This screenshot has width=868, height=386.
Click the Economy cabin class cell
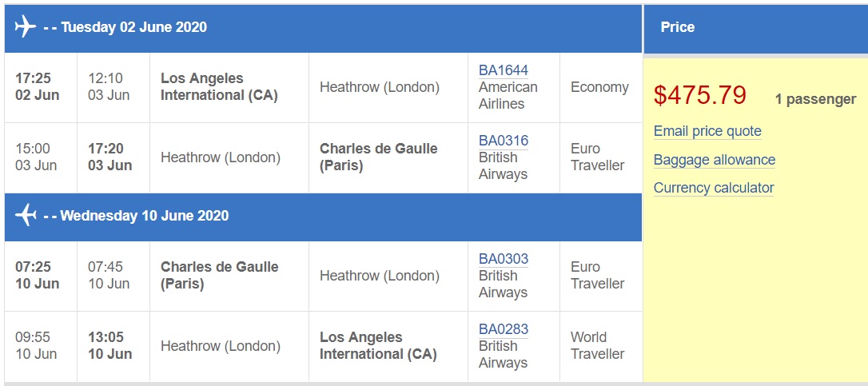coord(599,87)
